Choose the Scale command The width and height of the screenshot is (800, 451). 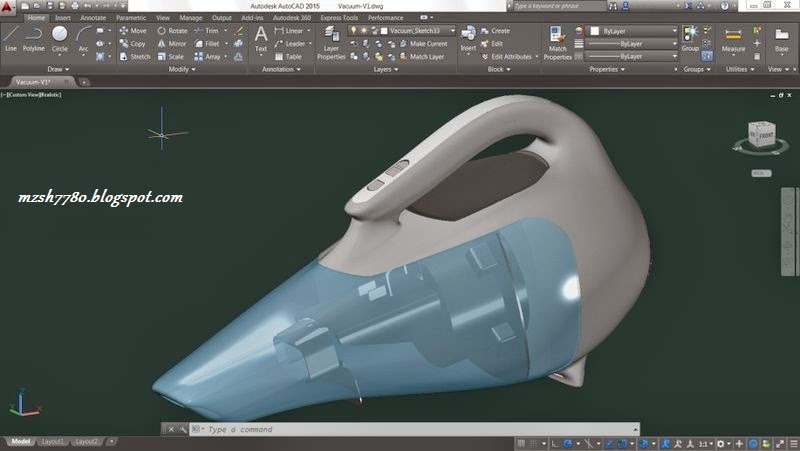point(170,57)
